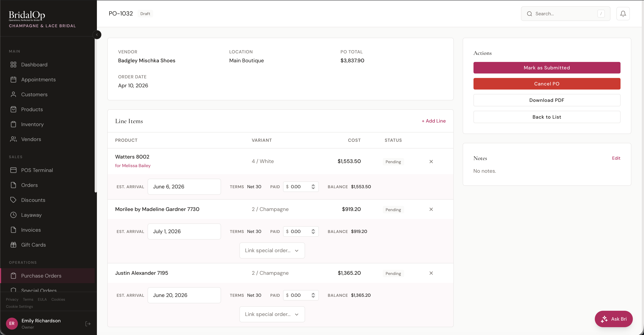Go Back to List
Screen dimensions: 644x335
547,117
